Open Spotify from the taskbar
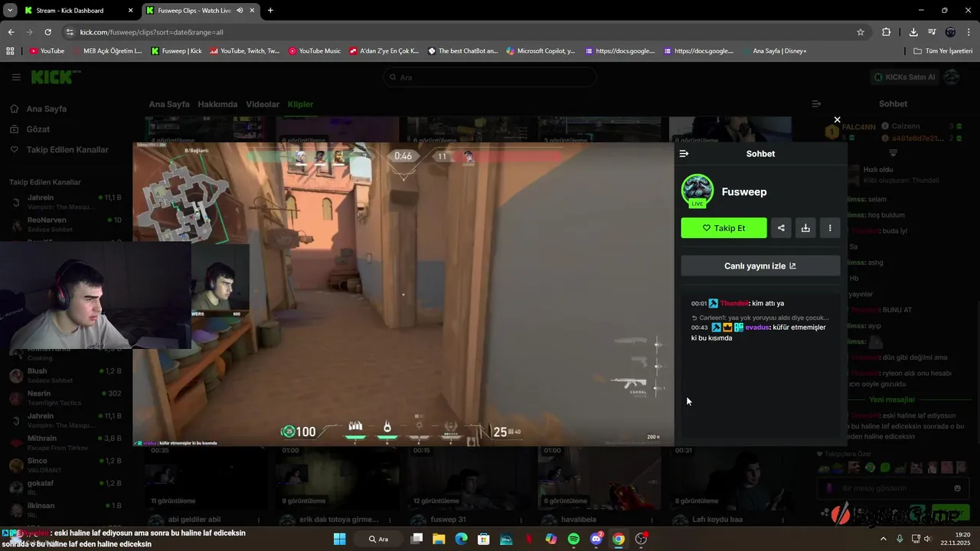The width and height of the screenshot is (980, 551). [x=573, y=539]
